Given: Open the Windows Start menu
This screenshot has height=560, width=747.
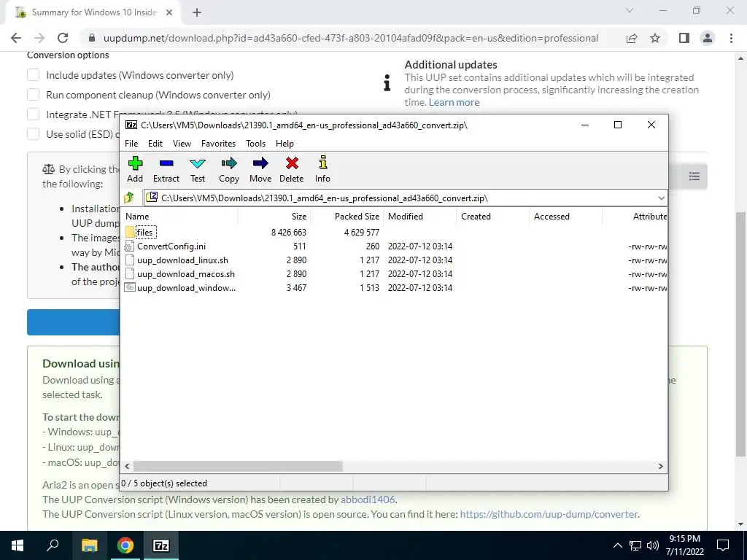Looking at the screenshot, I should [18, 545].
